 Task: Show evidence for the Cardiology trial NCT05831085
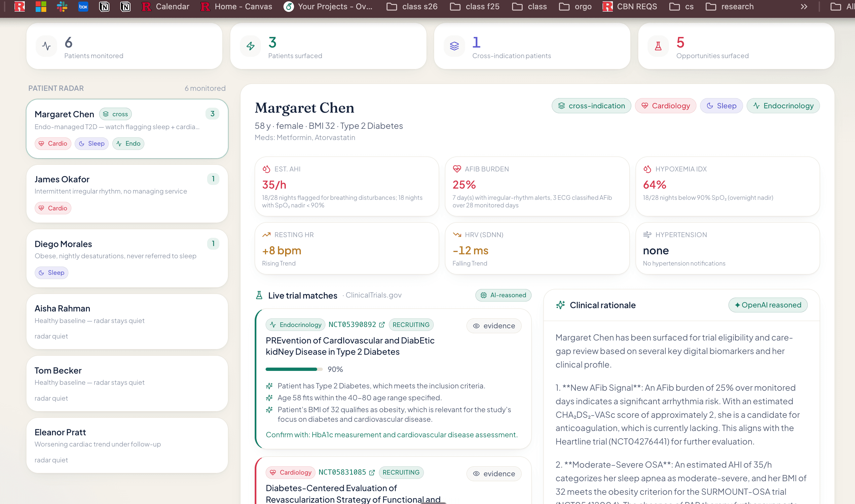(x=494, y=473)
